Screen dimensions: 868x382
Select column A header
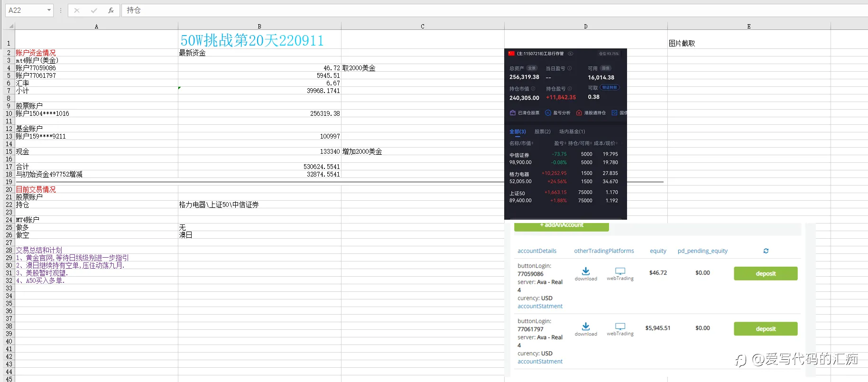click(96, 26)
